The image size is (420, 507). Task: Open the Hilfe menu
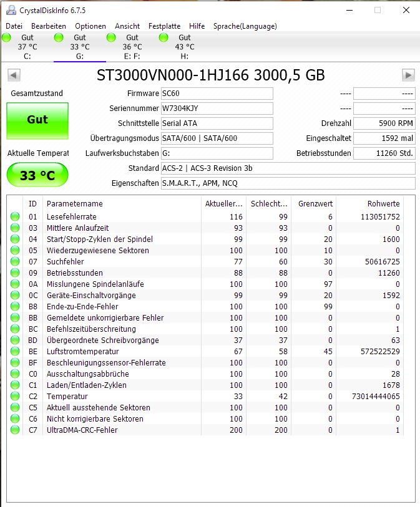point(197,26)
